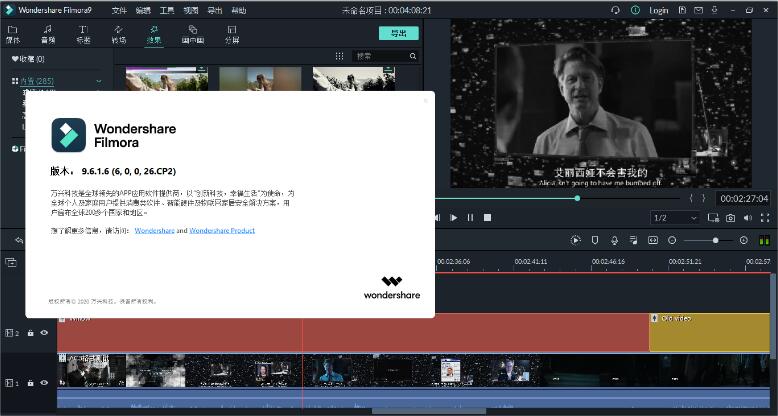Screen dimensions: 778x416
Task: Click the undo arrow in timeline toolbar
Action: 19,240
